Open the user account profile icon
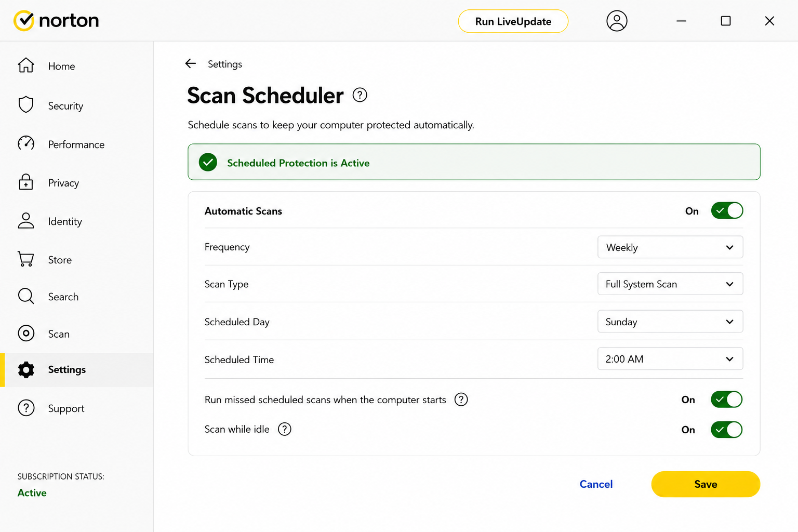The width and height of the screenshot is (798, 532). [617, 21]
